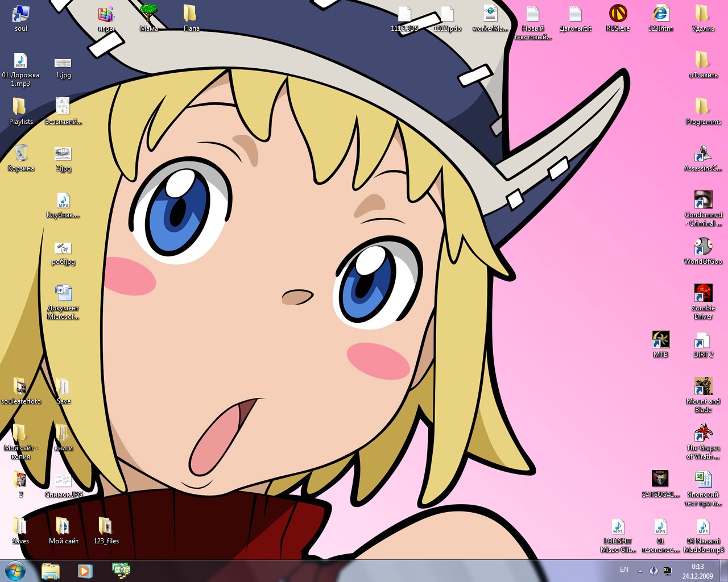The image size is (728, 582).
Task: Open the Windows Start menu
Action: [15, 571]
